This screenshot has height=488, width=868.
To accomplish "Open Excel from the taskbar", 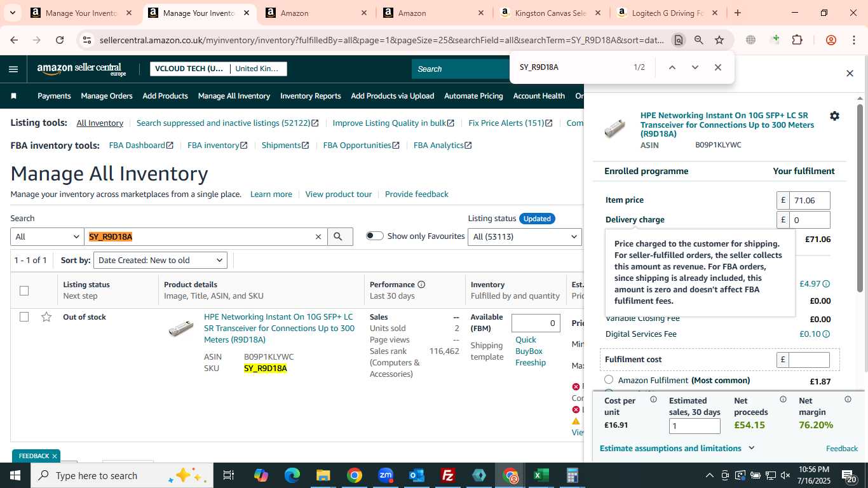I will pyautogui.click(x=541, y=475).
